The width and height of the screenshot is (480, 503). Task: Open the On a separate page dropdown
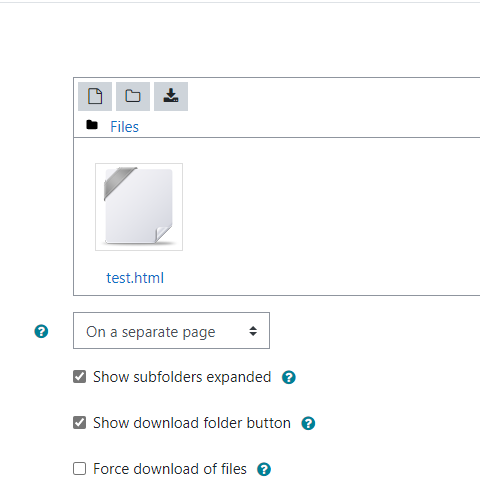click(x=171, y=331)
